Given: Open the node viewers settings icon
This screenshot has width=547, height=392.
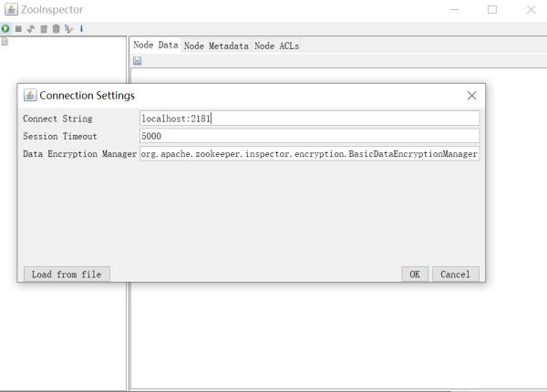Looking at the screenshot, I should 68,29.
